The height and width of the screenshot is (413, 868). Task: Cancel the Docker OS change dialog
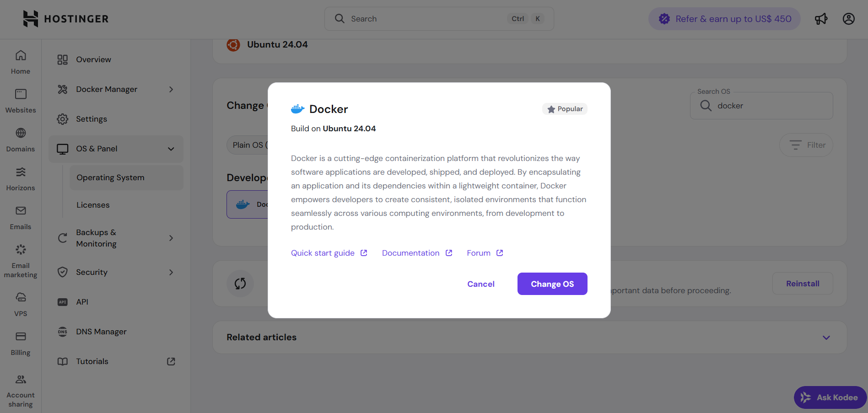point(480,284)
